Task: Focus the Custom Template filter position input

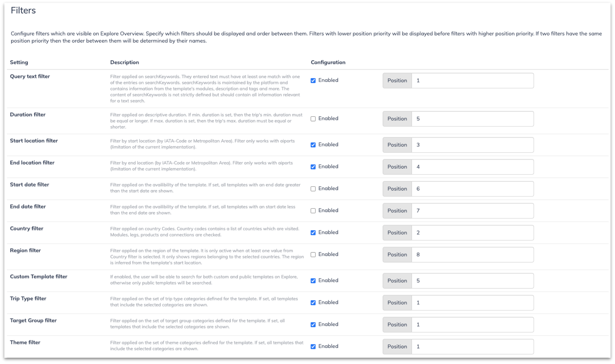Action: [x=472, y=281]
